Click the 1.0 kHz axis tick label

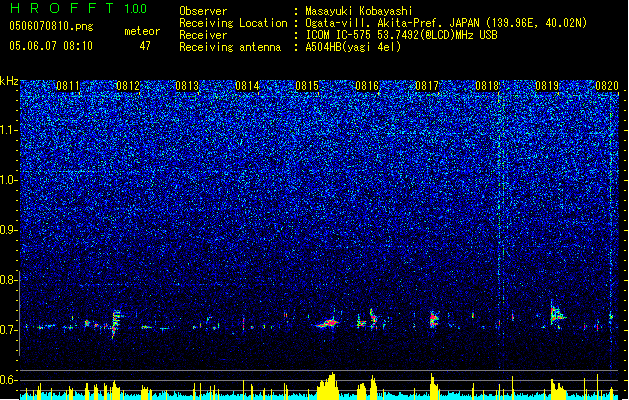(9, 181)
